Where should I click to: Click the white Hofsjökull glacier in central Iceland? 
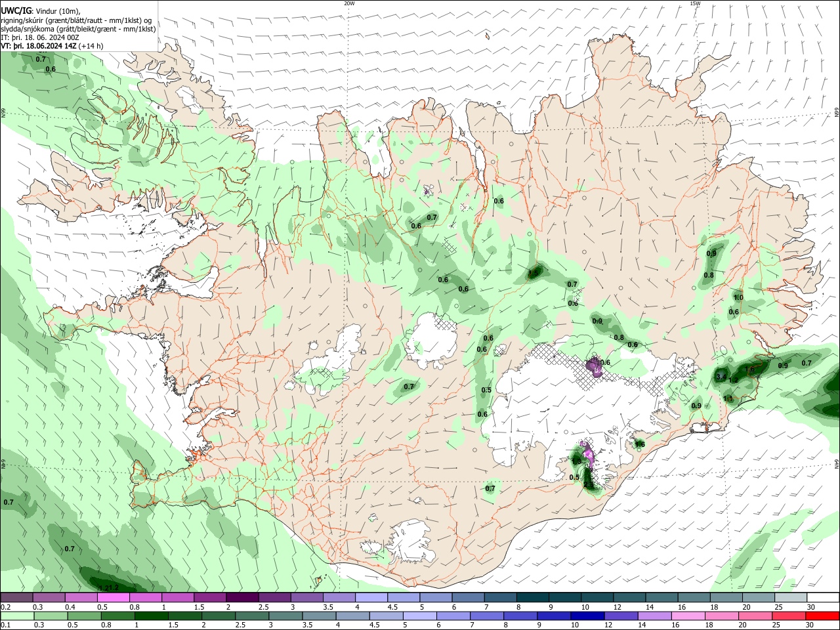(431, 340)
